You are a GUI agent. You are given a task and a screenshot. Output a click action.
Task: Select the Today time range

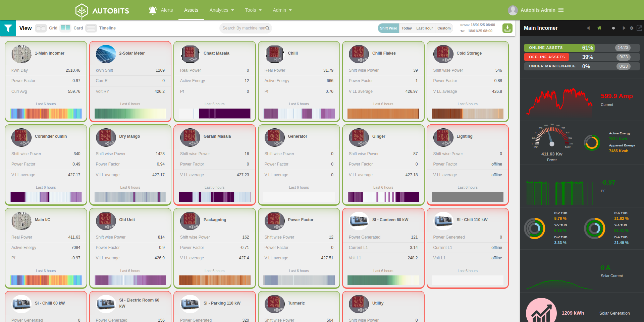(x=407, y=28)
